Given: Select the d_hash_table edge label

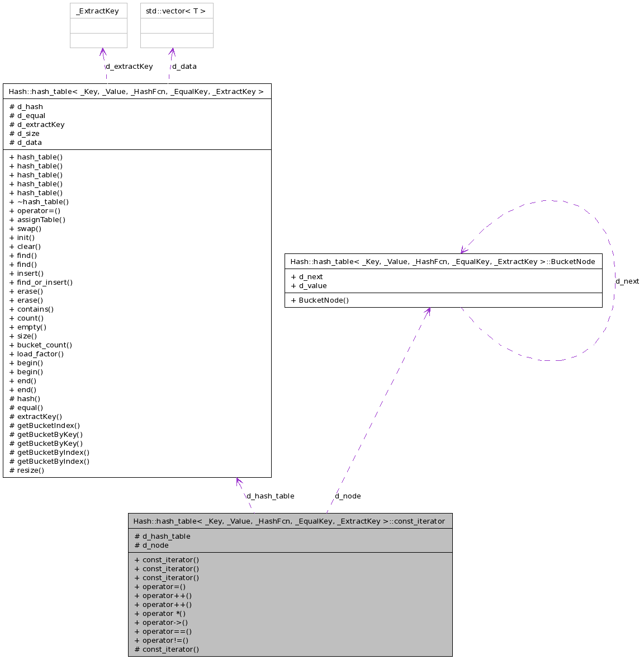Looking at the screenshot, I should [x=271, y=496].
